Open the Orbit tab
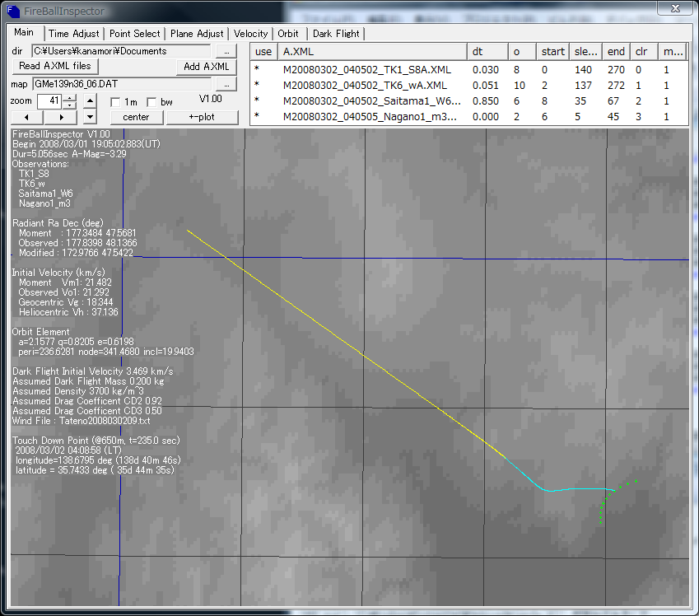This screenshot has width=699, height=616. (288, 34)
